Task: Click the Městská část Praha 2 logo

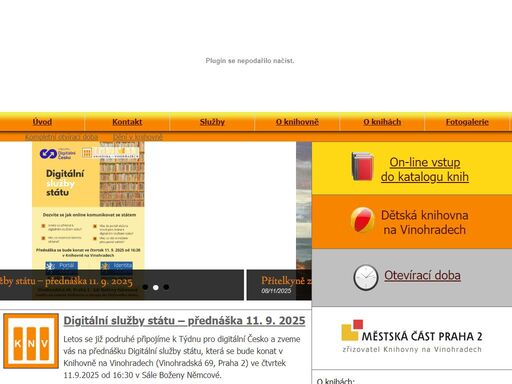Action: tap(412, 336)
